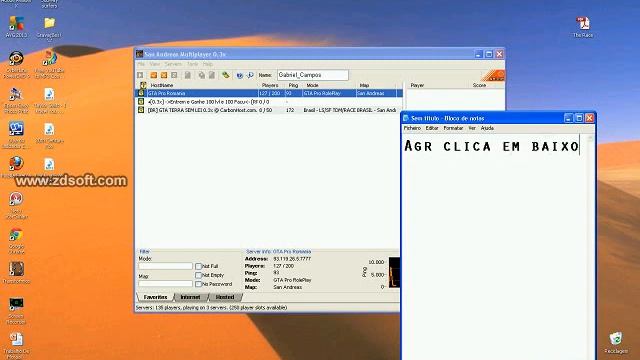
Task: Open Formatar menu in Notepad
Action: [x=453, y=128]
